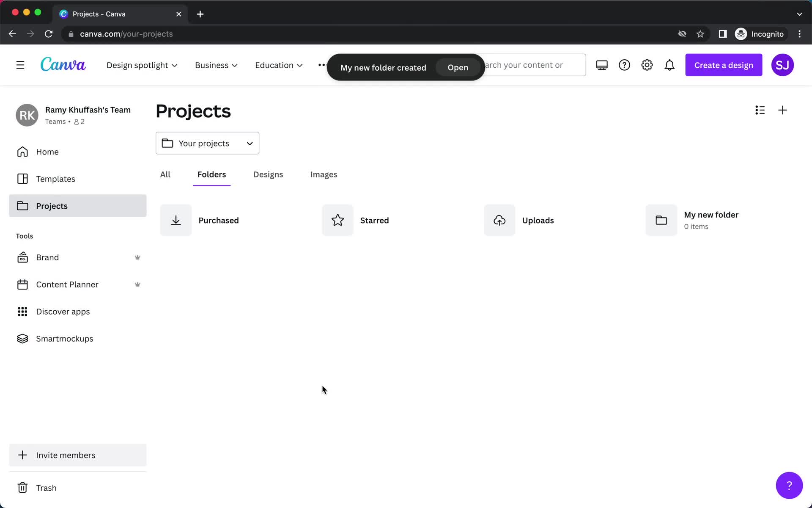
Task: Expand the Business menu dropdown
Action: (x=216, y=65)
